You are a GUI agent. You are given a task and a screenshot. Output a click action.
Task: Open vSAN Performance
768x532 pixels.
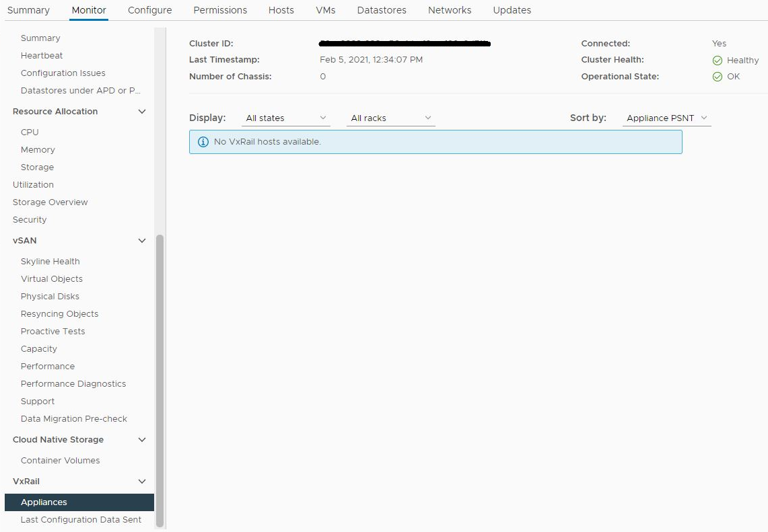tap(48, 367)
